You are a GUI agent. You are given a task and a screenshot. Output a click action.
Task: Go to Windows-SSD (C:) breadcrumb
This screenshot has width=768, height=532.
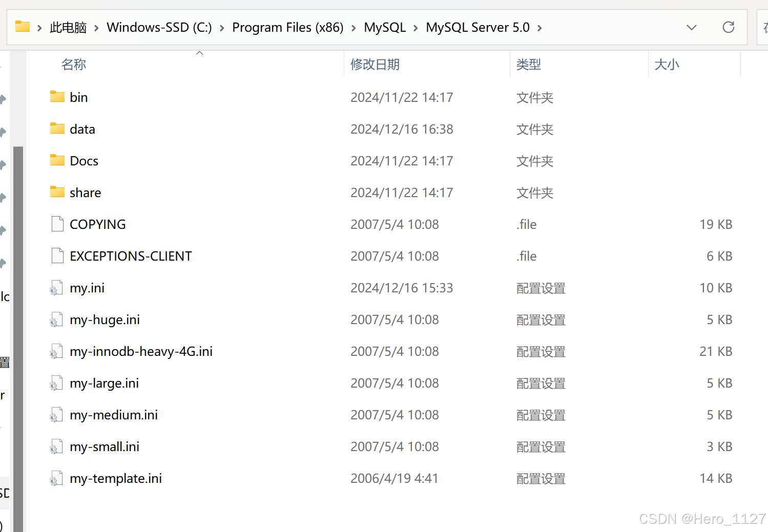click(159, 27)
